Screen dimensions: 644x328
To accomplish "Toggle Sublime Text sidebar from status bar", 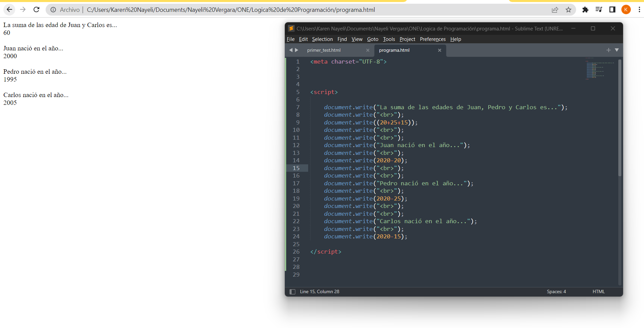I will 293,291.
